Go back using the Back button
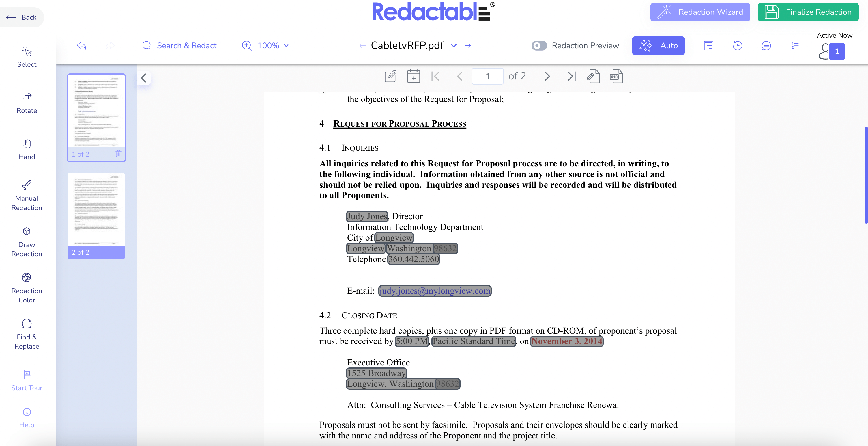Viewport: 868px width, 446px height. click(22, 17)
